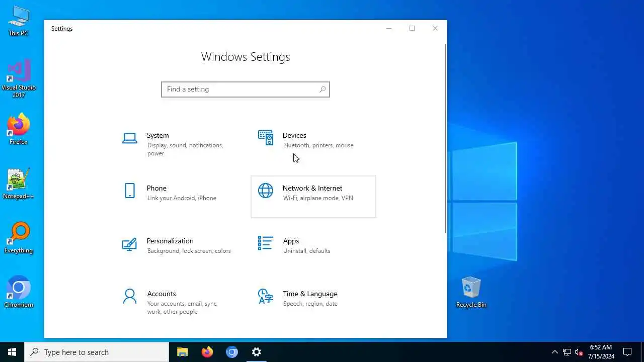Click 'Bluetooth, printers, mouse' description
The height and width of the screenshot is (362, 644).
click(318, 145)
